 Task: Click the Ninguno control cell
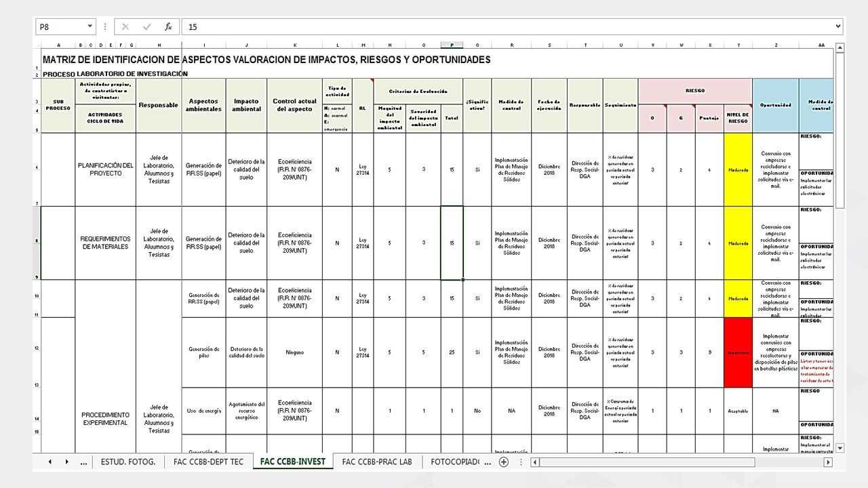point(294,352)
